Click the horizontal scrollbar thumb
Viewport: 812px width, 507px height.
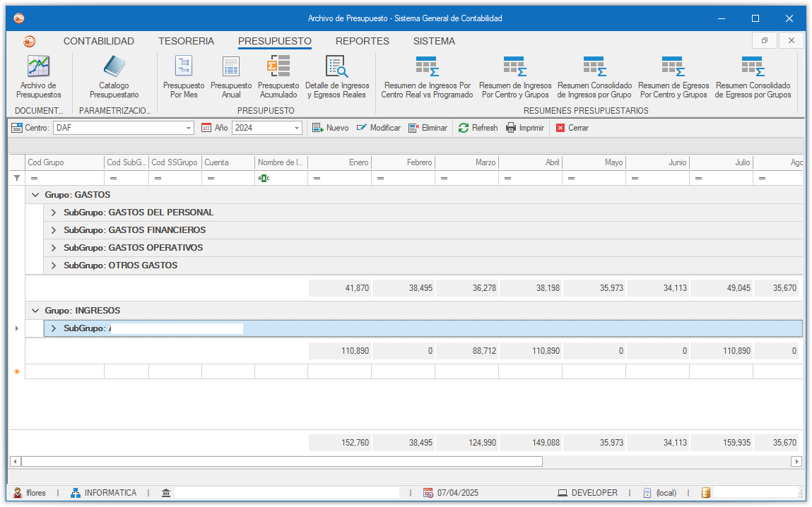click(x=282, y=462)
